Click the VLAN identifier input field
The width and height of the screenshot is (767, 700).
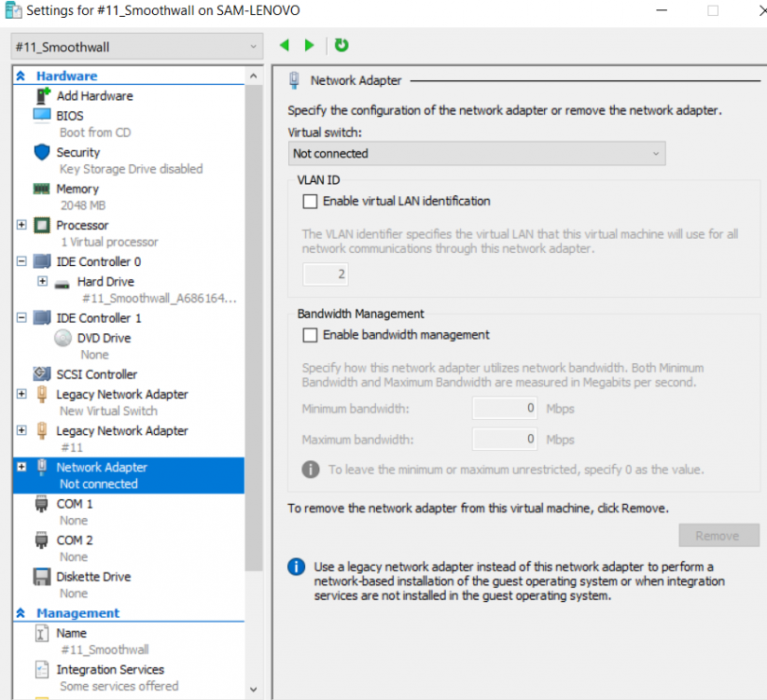pos(326,274)
